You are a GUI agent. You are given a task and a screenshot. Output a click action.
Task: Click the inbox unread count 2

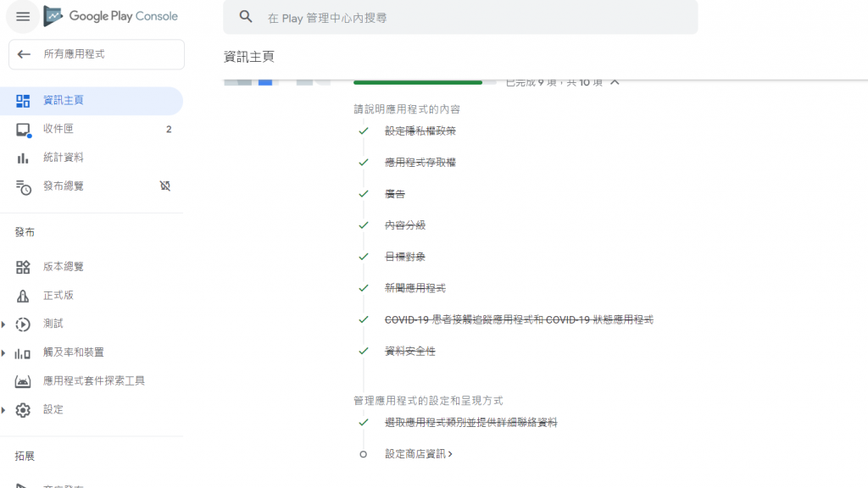tap(169, 129)
